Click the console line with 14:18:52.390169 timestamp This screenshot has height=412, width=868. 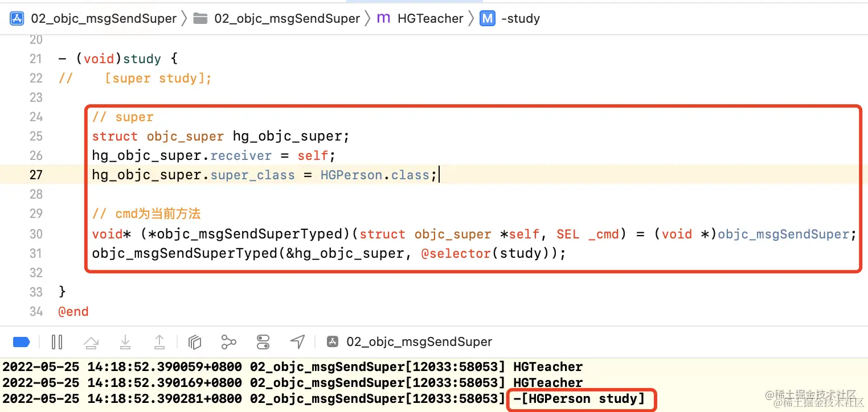pos(292,382)
